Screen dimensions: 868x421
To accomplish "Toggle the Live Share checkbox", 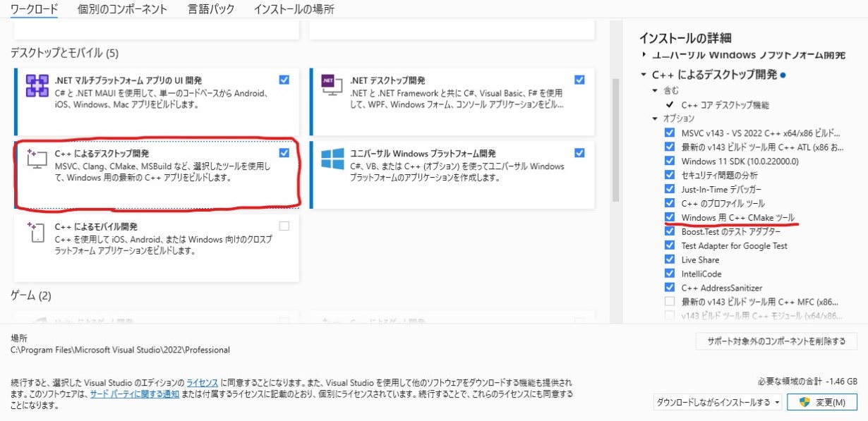I will pyautogui.click(x=669, y=260).
